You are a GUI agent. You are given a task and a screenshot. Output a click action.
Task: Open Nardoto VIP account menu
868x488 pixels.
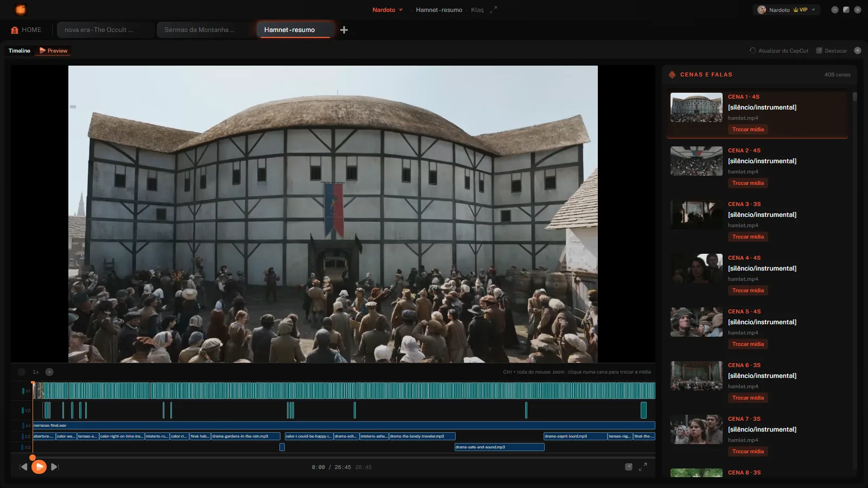pyautogui.click(x=786, y=10)
